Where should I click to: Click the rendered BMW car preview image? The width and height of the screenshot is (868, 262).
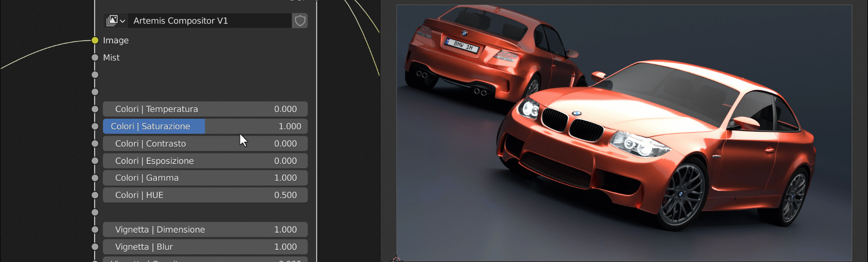(x=624, y=133)
